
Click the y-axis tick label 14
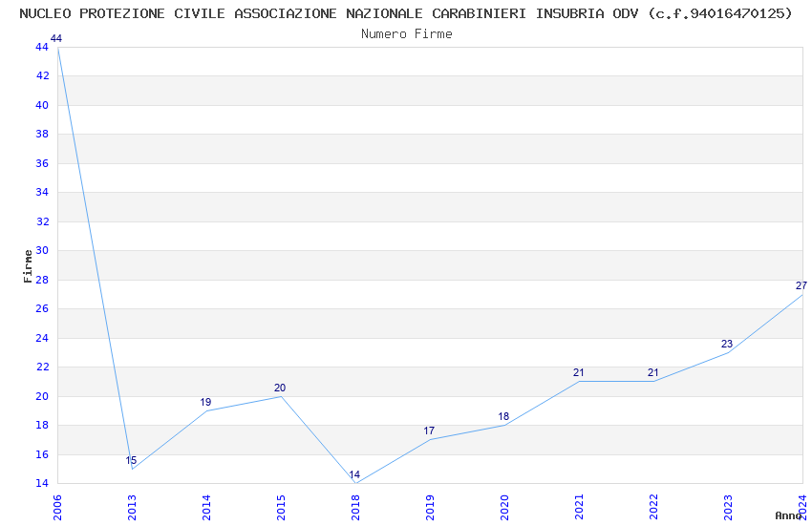(x=42, y=483)
